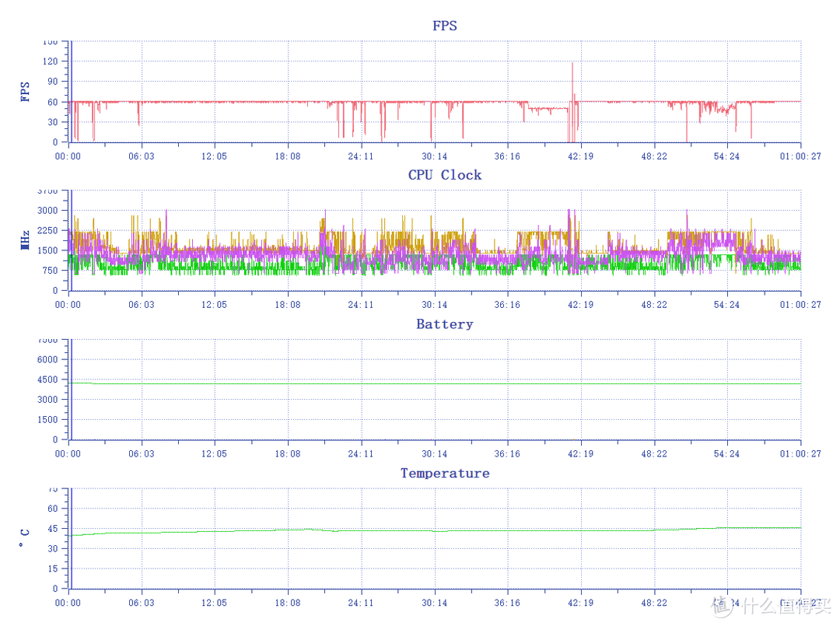Click the 60 value on FPS axis
The image size is (840, 626).
52,102
